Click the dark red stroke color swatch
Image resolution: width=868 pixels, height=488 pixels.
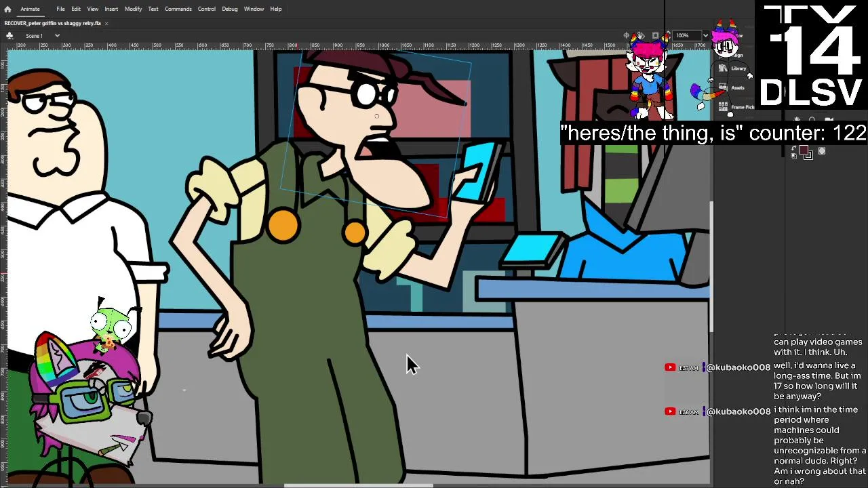[804, 150]
